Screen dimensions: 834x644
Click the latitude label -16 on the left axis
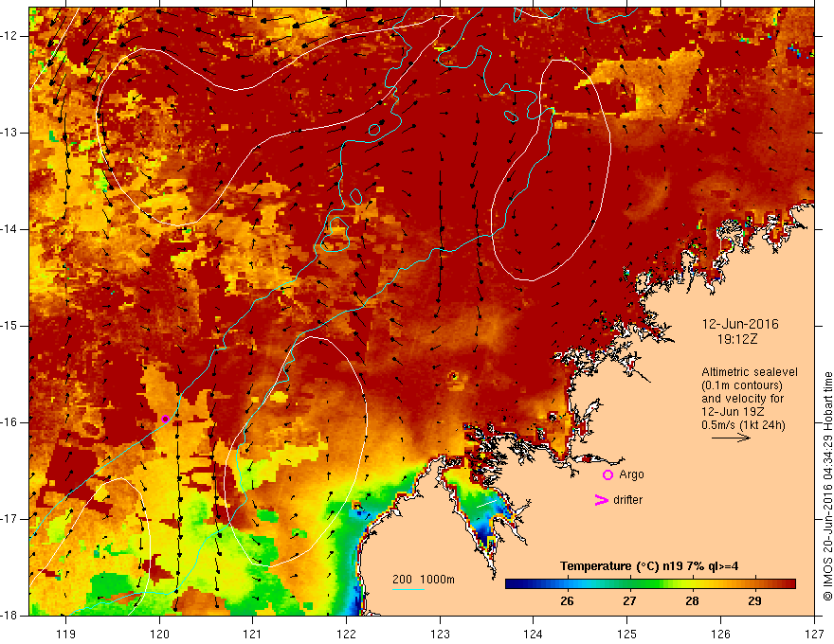(9, 422)
